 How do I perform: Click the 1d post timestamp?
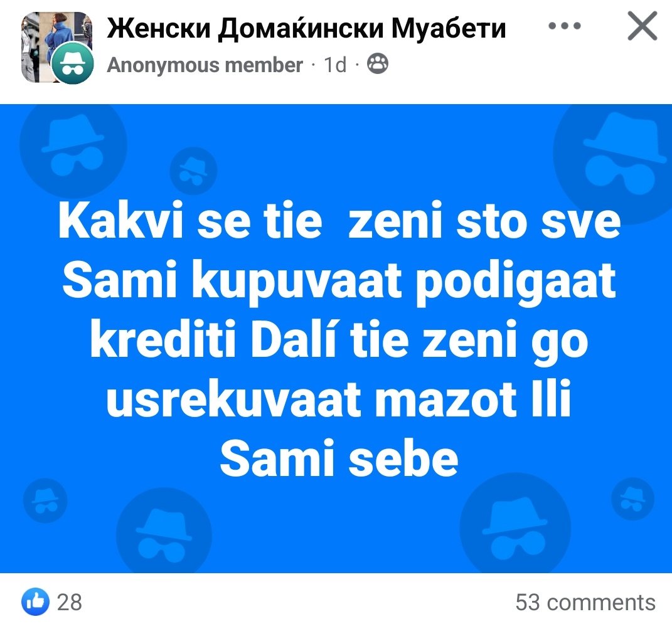click(334, 65)
